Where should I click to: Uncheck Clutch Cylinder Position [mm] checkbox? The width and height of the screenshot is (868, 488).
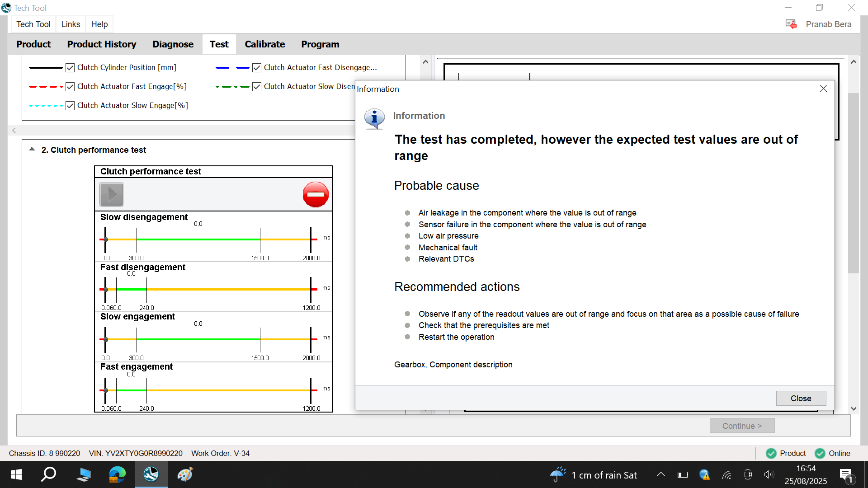(x=70, y=68)
